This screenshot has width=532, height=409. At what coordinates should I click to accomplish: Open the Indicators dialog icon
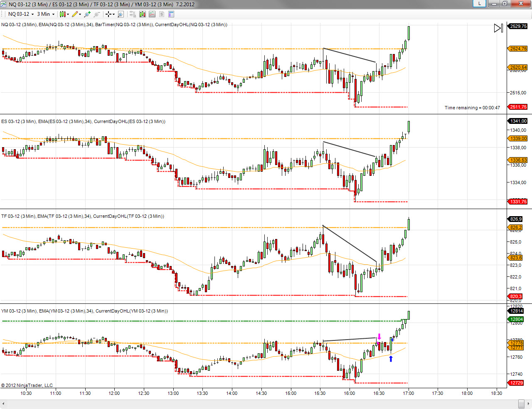143,14
